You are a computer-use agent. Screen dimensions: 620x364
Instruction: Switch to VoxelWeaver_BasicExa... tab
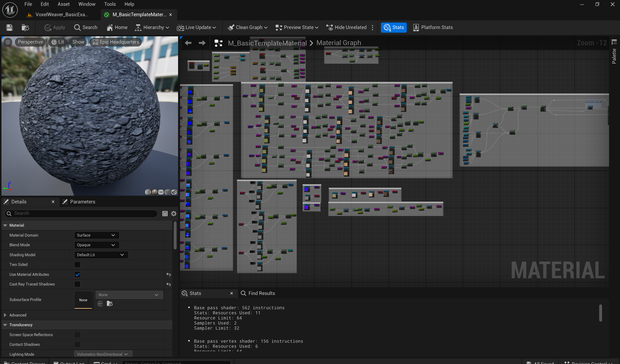62,15
